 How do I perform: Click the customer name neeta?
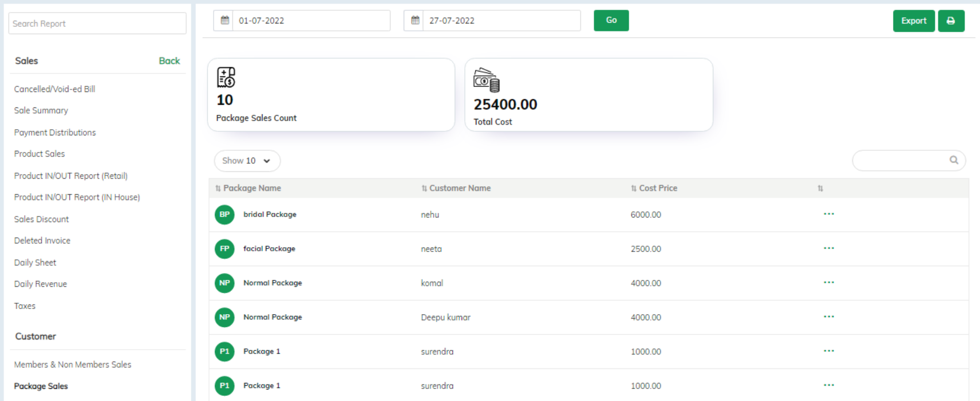tap(431, 249)
